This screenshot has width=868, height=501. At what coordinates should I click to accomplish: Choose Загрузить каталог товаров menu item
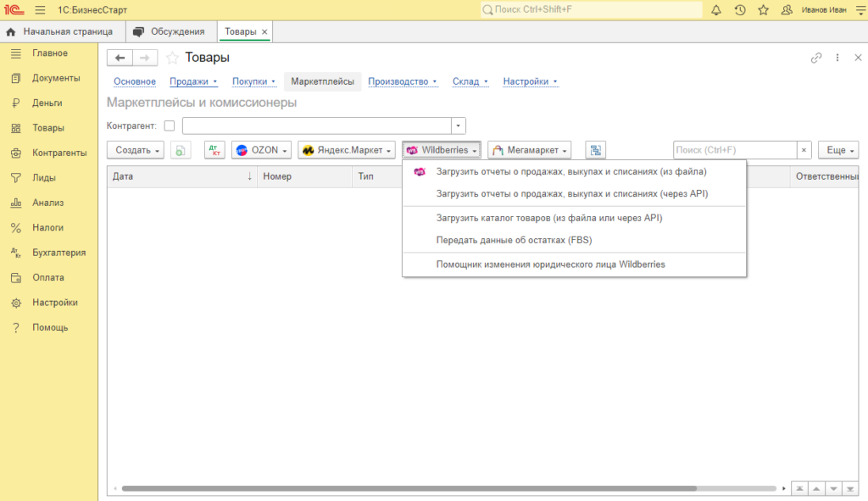574,218
